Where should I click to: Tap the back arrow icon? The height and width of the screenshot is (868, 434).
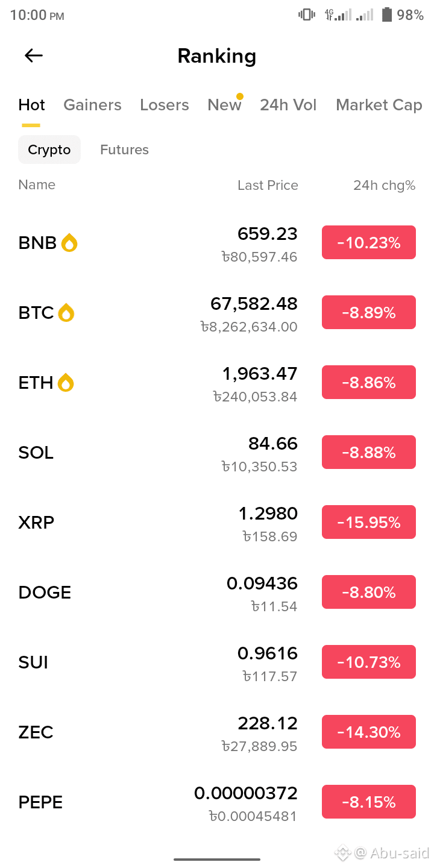point(34,56)
